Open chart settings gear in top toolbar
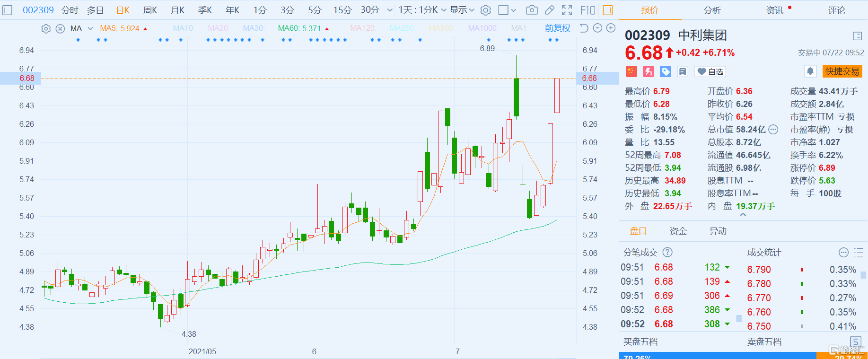 coord(485,10)
